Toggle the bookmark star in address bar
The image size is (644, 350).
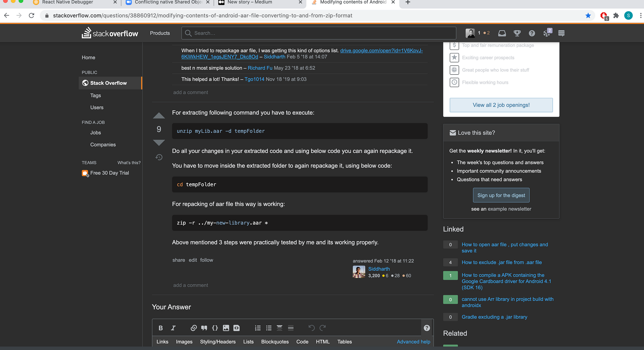588,16
